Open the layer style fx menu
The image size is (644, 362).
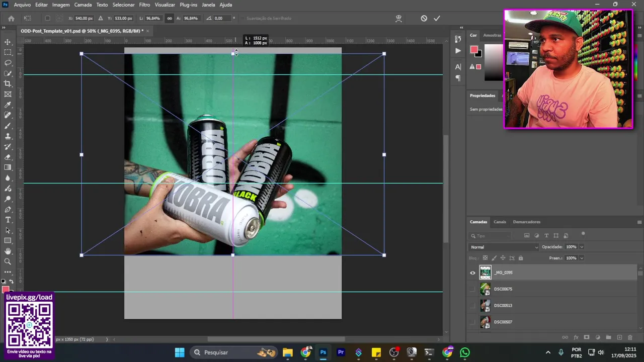click(x=576, y=337)
